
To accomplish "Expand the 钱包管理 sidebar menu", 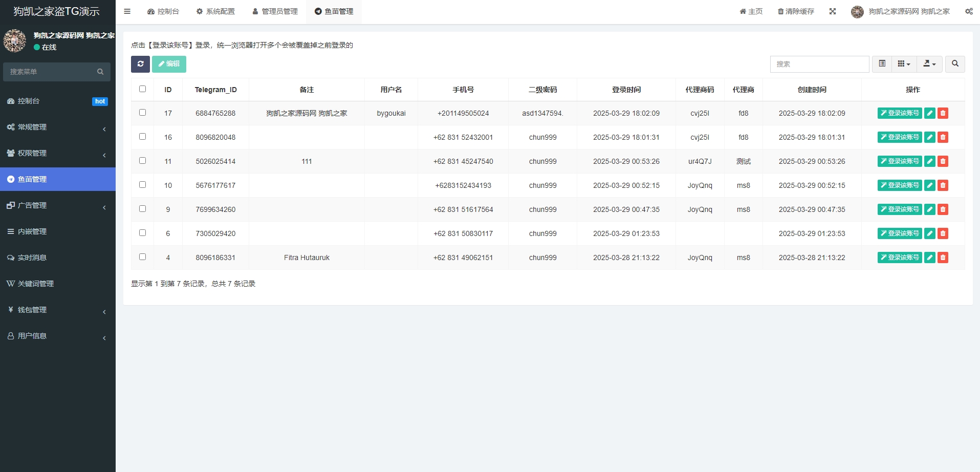I will click(57, 310).
